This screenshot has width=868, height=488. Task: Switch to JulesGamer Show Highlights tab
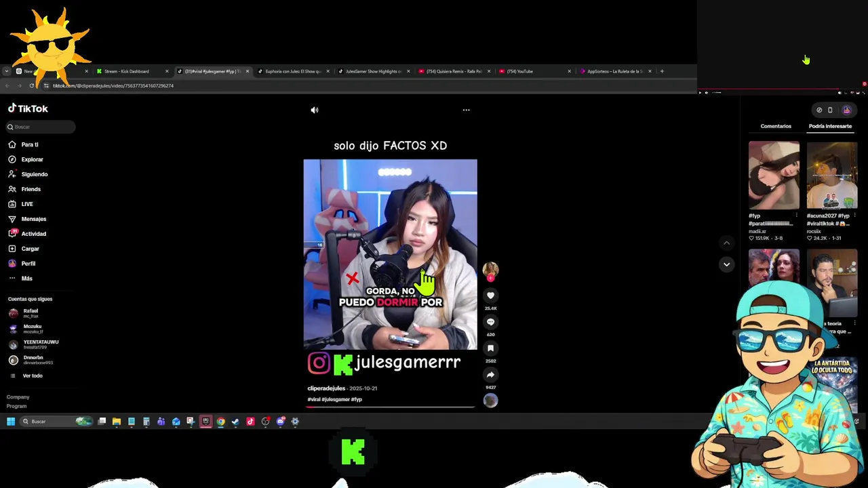[373, 71]
